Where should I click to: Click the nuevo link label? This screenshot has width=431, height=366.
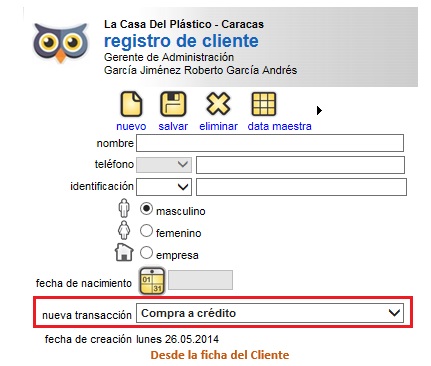(131, 126)
